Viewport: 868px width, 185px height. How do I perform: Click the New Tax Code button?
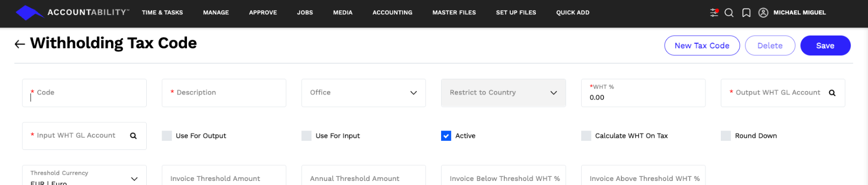coord(702,46)
